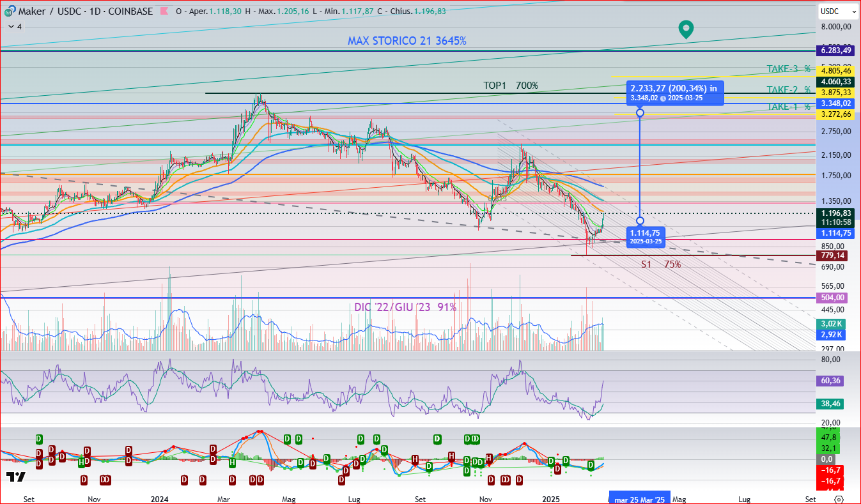Select the TOP1 700% line label
The height and width of the screenshot is (504, 861).
coord(510,86)
